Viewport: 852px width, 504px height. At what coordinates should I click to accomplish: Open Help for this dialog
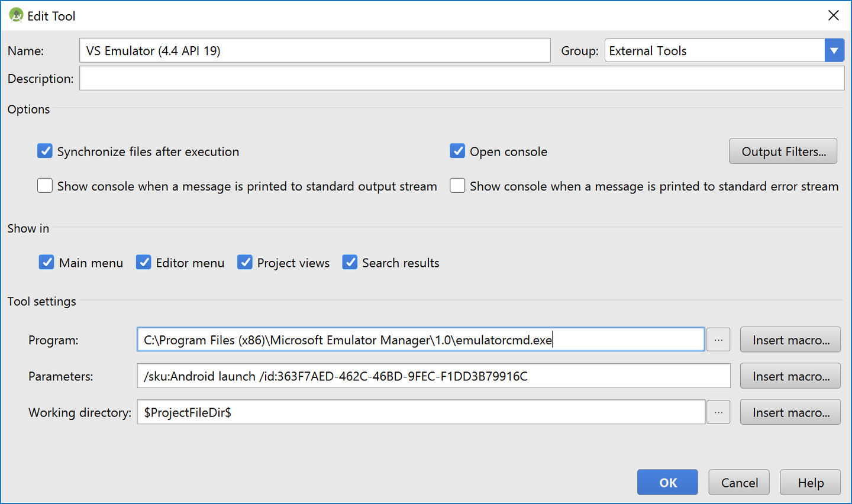tap(811, 482)
